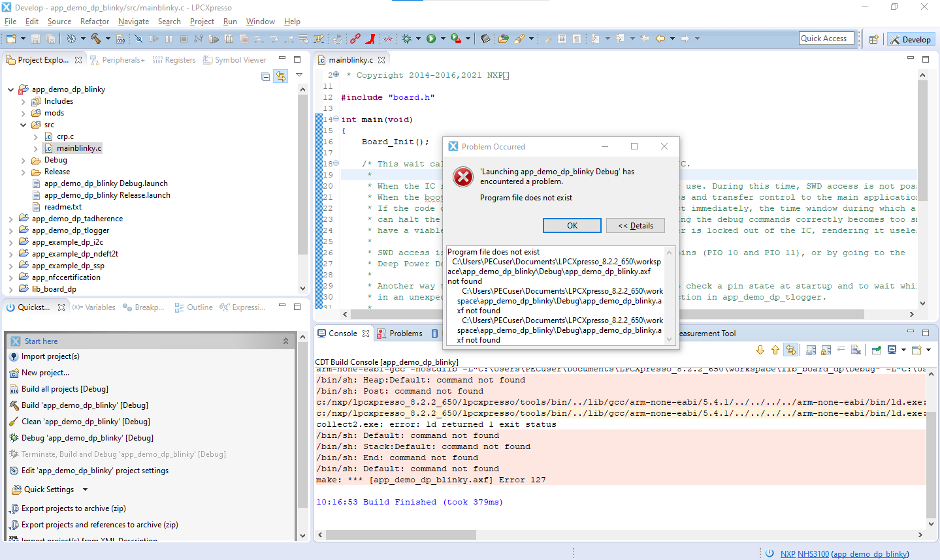Start the program with the green Run icon

point(431,38)
